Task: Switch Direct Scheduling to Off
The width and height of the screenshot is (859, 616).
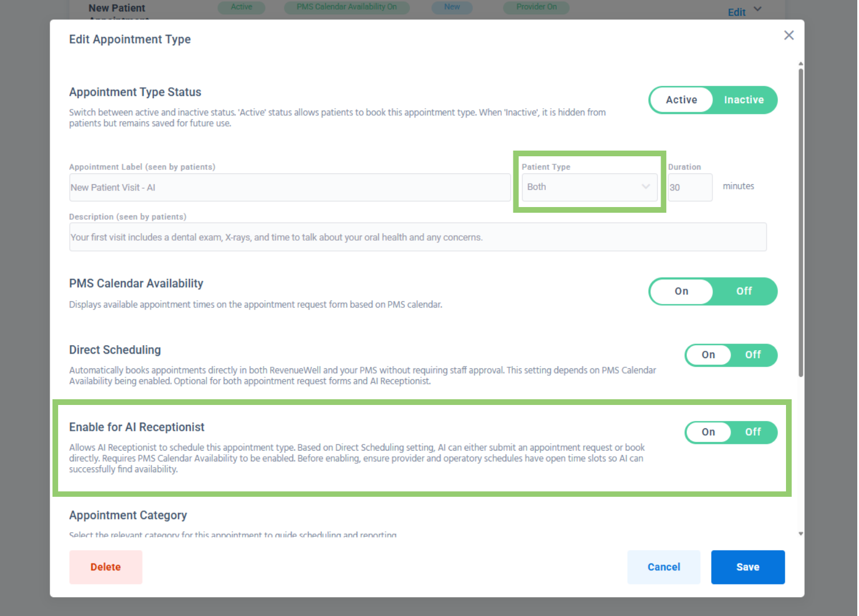Action: point(752,355)
